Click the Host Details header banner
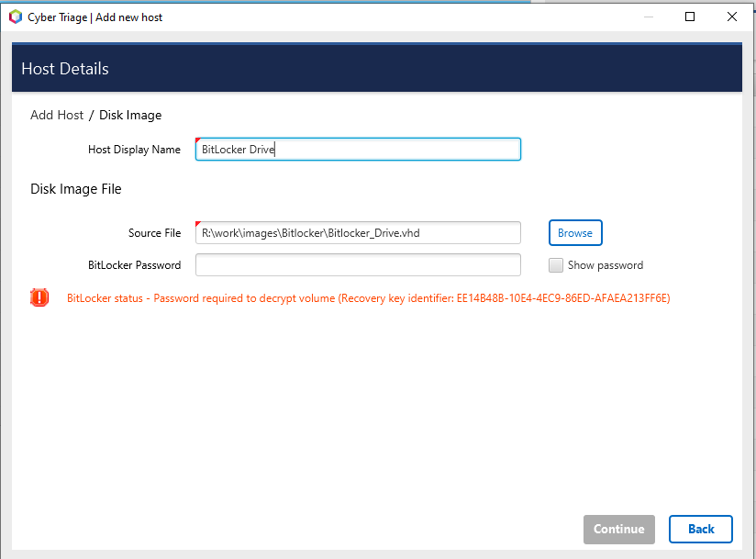The width and height of the screenshot is (756, 559). tap(64, 68)
